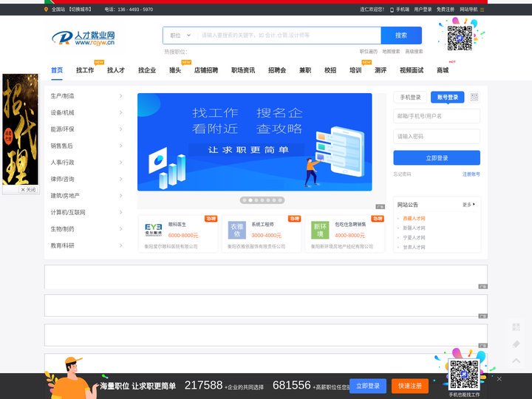Open the 测评 nav item
The width and height of the screenshot is (532, 399).
tap(381, 70)
